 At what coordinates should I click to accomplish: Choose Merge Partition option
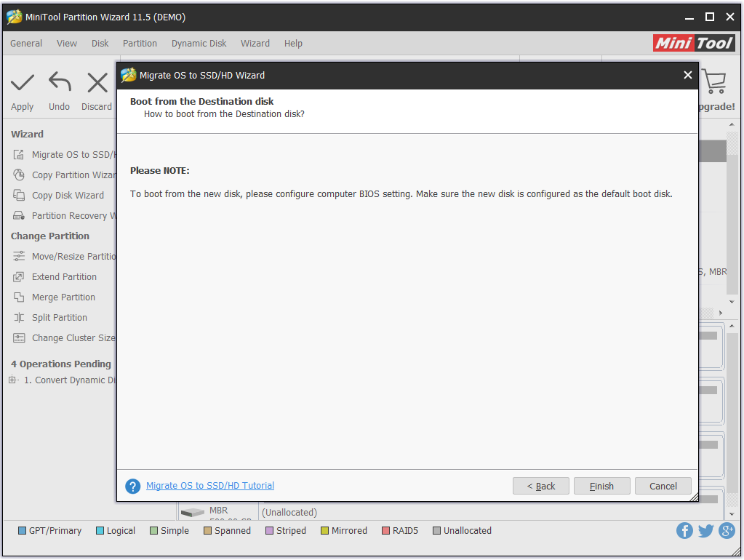point(63,297)
